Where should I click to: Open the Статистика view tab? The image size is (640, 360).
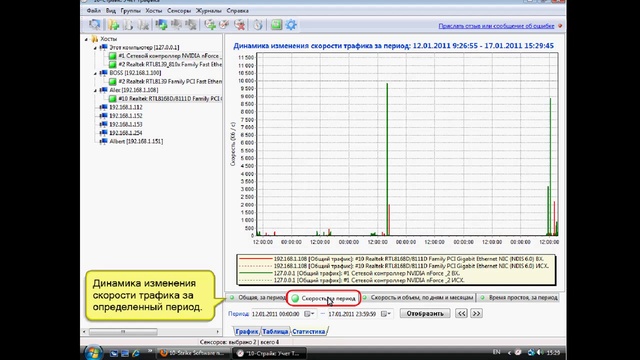pyautogui.click(x=309, y=331)
